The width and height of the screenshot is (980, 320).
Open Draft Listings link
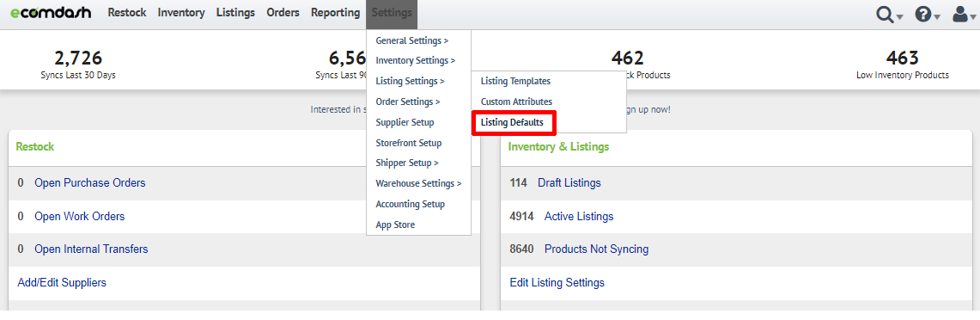(x=569, y=183)
